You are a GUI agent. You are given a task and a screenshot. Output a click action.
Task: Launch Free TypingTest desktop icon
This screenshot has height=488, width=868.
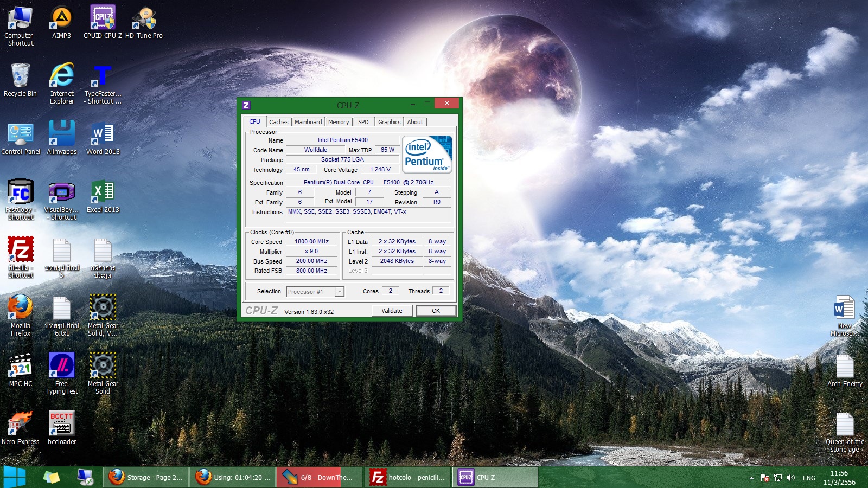(x=62, y=374)
